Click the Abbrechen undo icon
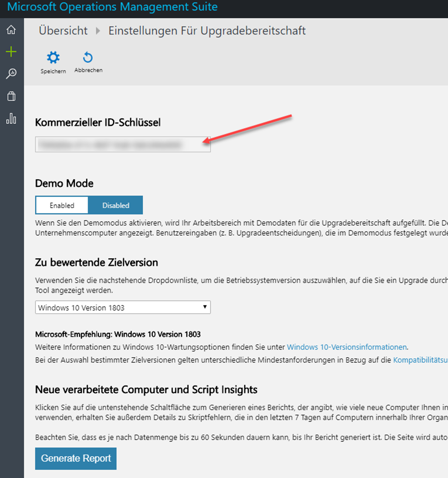Viewport: 448px width, 478px height. click(88, 57)
